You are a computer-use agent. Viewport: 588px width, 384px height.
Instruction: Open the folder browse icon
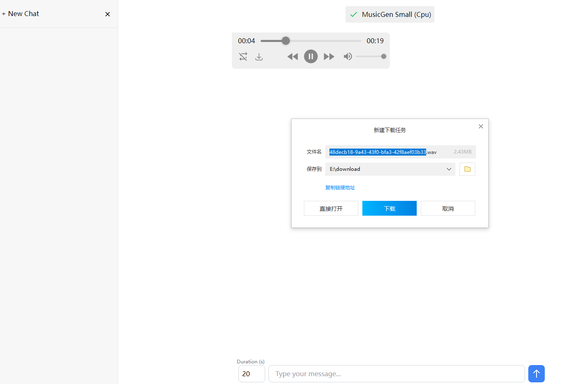coord(467,169)
